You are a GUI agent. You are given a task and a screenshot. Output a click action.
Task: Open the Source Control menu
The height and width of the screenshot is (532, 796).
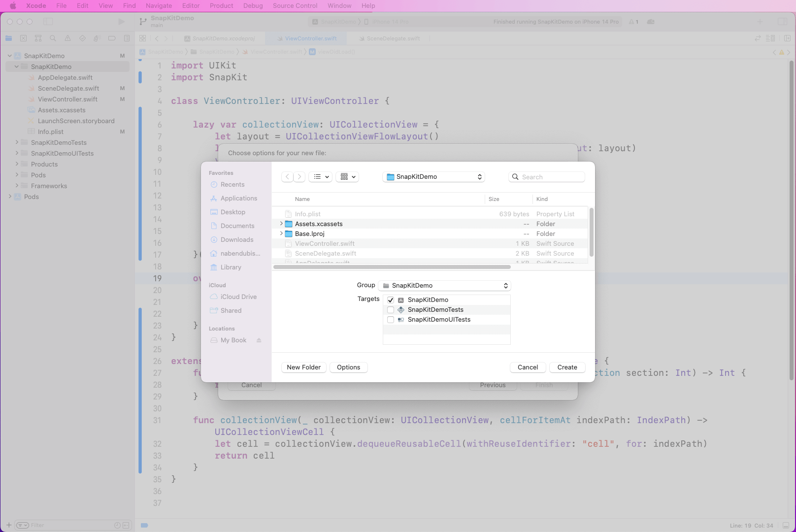[295, 6]
